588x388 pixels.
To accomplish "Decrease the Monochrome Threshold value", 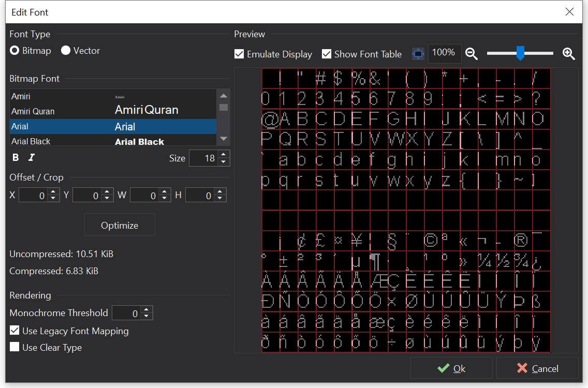I will click(x=146, y=316).
